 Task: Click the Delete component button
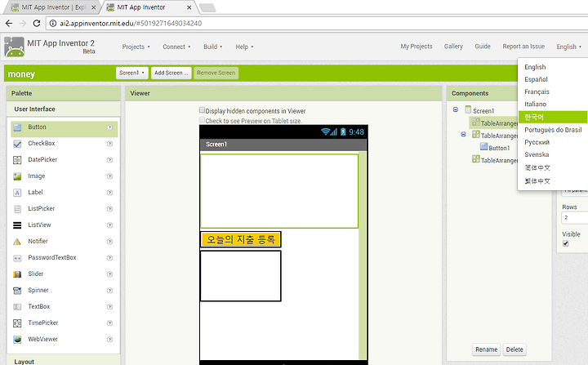click(514, 349)
